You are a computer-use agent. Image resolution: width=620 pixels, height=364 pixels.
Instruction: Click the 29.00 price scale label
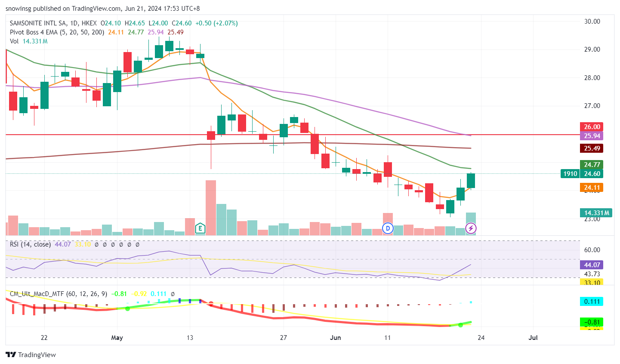(x=592, y=49)
